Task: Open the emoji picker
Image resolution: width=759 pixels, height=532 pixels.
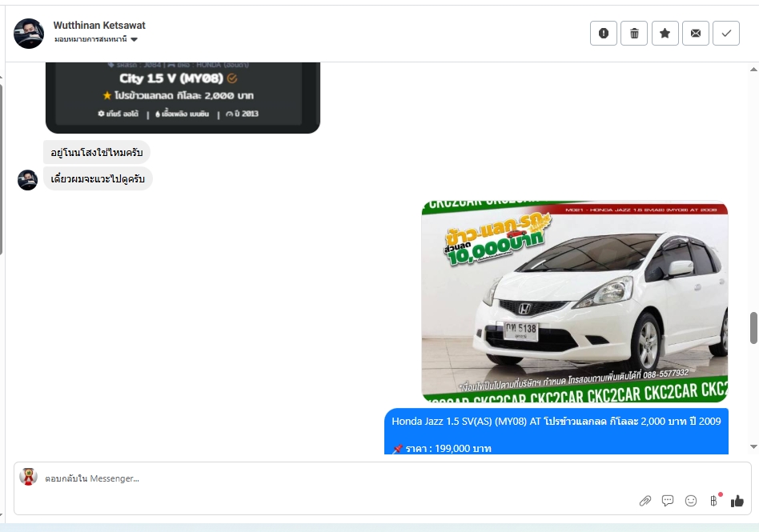Action: pos(691,501)
